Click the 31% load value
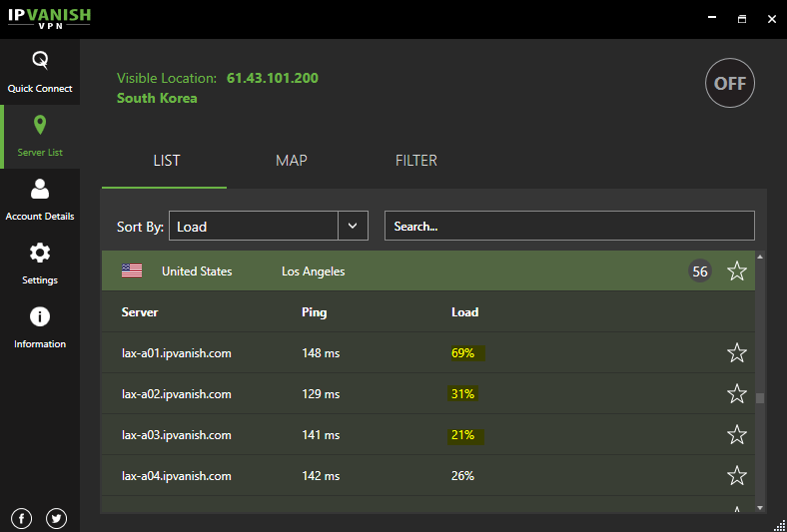 462,394
